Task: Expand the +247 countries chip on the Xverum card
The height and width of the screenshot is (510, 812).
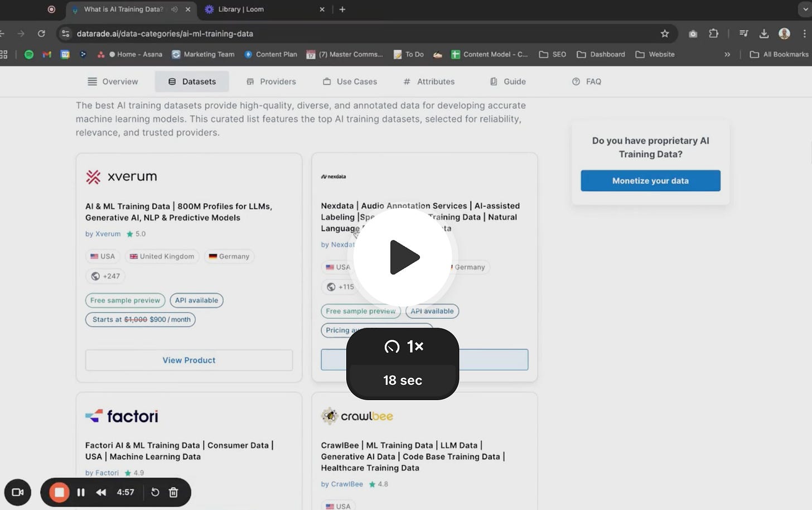Action: click(x=105, y=276)
